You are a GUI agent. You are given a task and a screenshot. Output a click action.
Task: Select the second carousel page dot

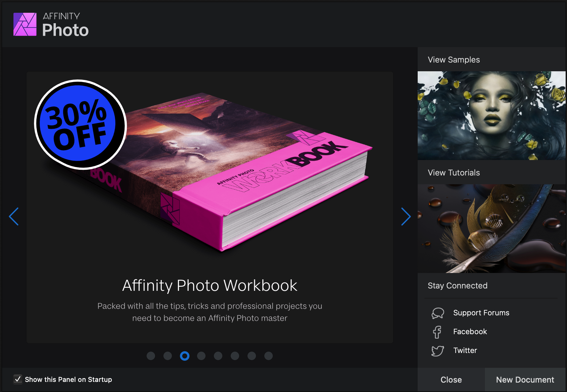[x=168, y=356]
